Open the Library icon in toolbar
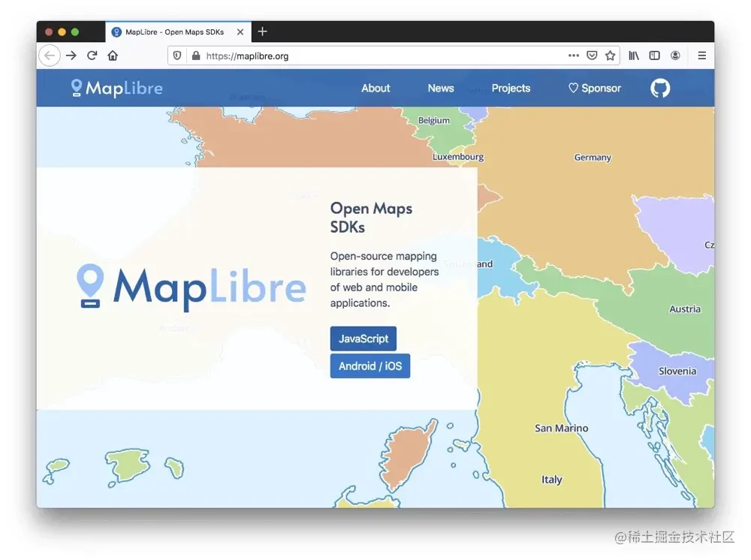 634,56
